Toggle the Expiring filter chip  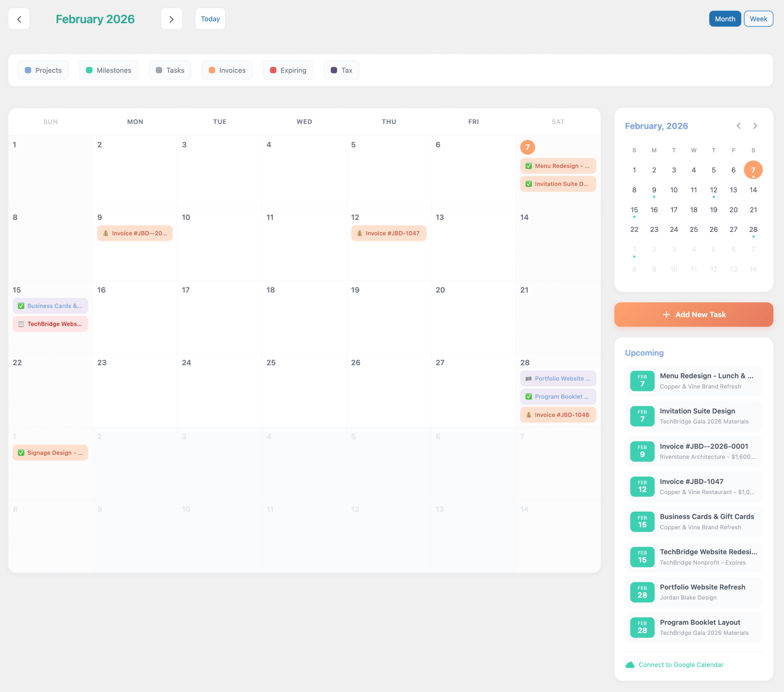click(x=288, y=70)
